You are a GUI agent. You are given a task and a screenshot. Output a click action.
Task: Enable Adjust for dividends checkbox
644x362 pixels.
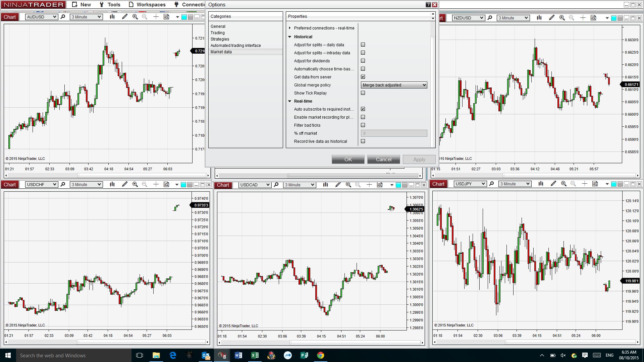coord(363,61)
